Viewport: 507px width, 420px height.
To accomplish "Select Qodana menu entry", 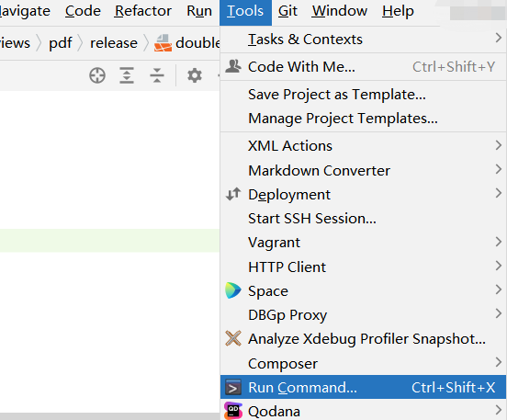I will pyautogui.click(x=363, y=411).
